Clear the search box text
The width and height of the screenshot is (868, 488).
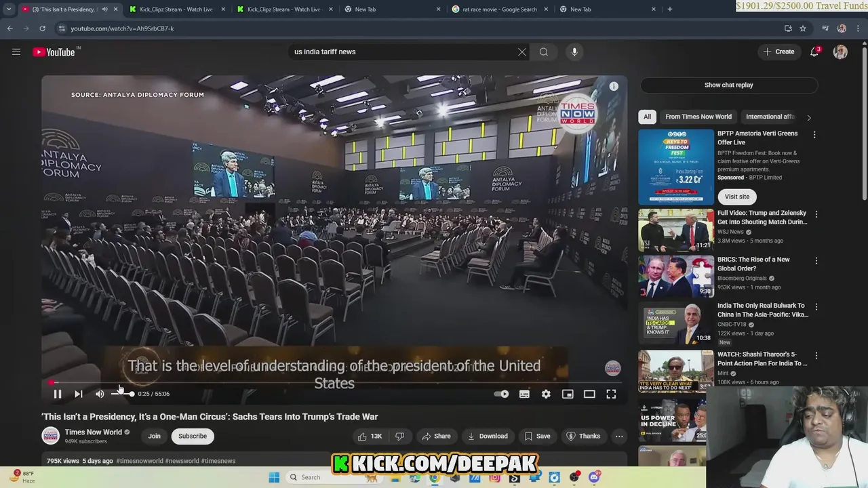(522, 52)
